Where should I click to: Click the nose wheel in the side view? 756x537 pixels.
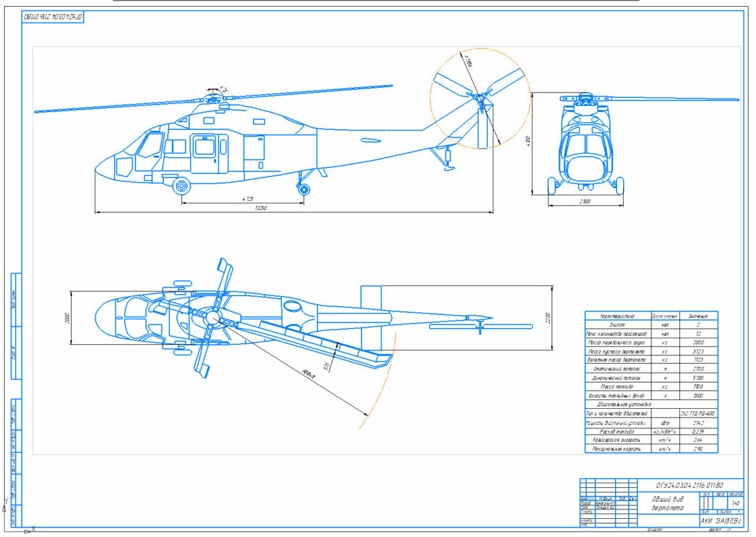tap(181, 185)
